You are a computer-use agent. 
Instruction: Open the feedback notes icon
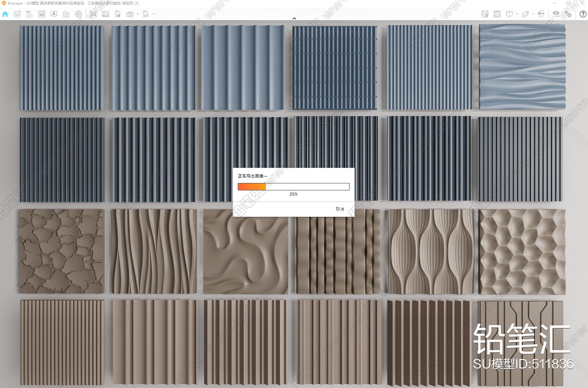coord(17,14)
